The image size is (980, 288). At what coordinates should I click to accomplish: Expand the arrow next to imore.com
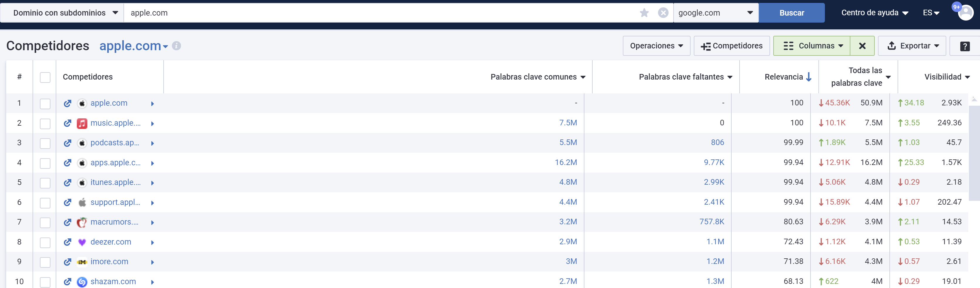point(152,262)
